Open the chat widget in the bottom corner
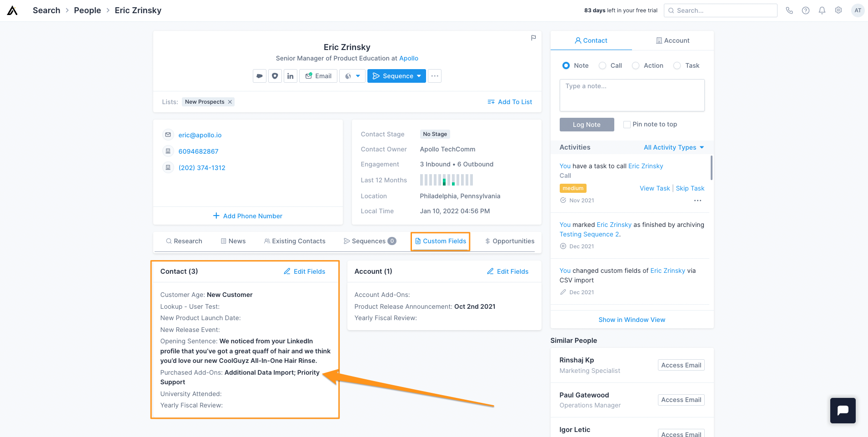Screen dimensions: 868x437 [x=843, y=410]
